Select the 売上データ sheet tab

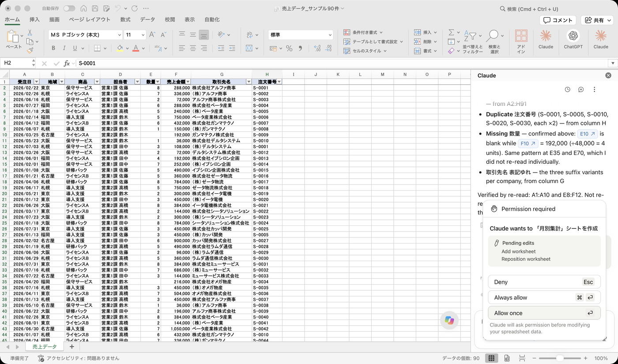[45, 347]
